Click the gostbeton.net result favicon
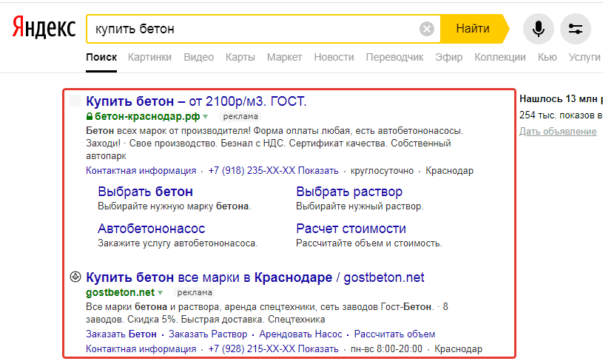Image resolution: width=603 pixels, height=364 pixels. click(x=75, y=277)
